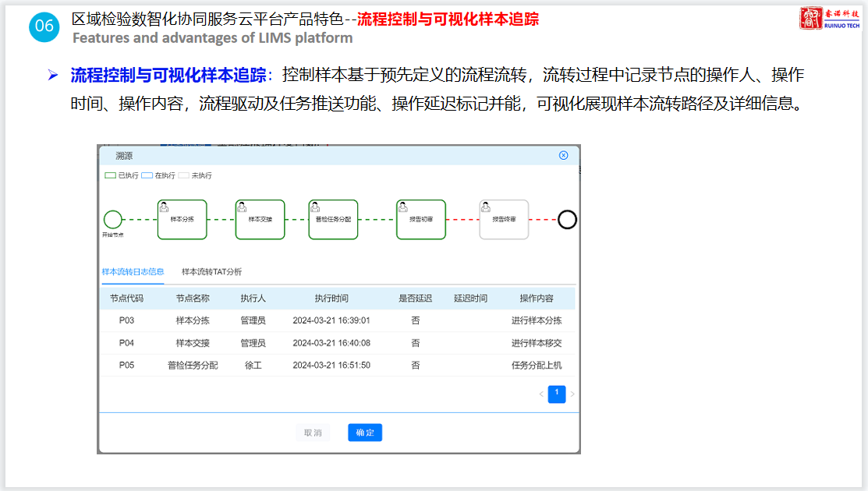
Task: Click the Ruinuo Tech logo in the corner
Action: coord(830,19)
